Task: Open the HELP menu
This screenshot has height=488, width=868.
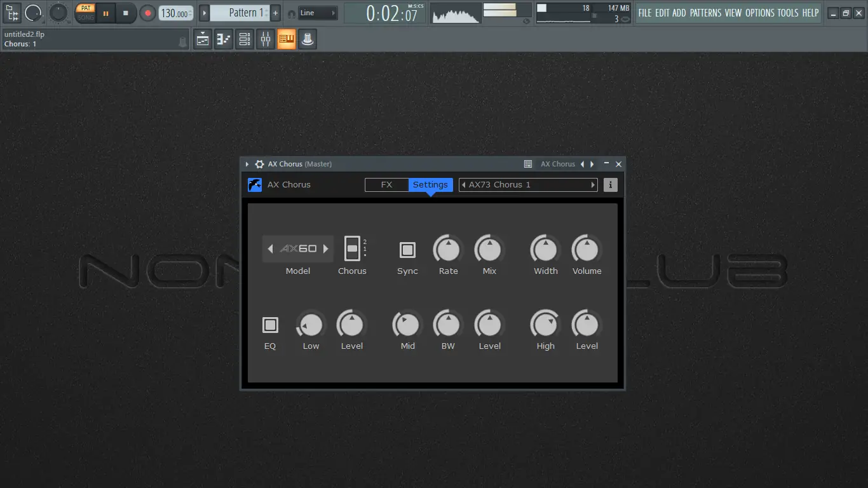Action: [x=810, y=13]
